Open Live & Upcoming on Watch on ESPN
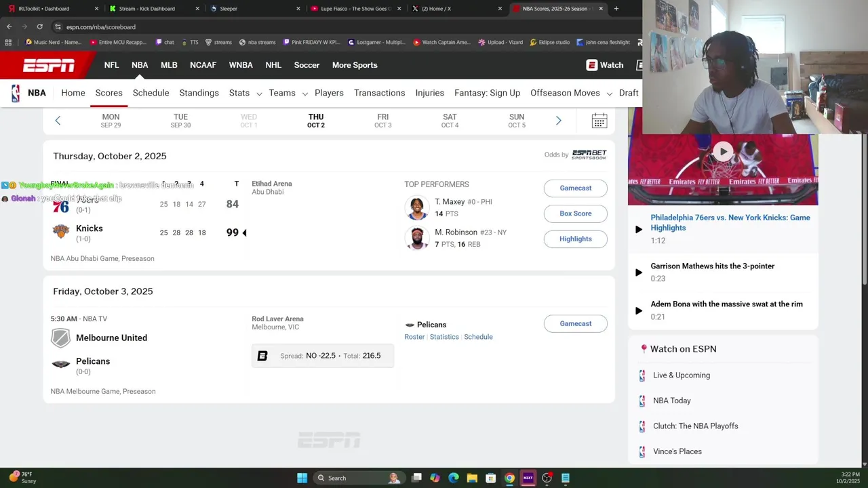The width and height of the screenshot is (868, 488). click(682, 375)
